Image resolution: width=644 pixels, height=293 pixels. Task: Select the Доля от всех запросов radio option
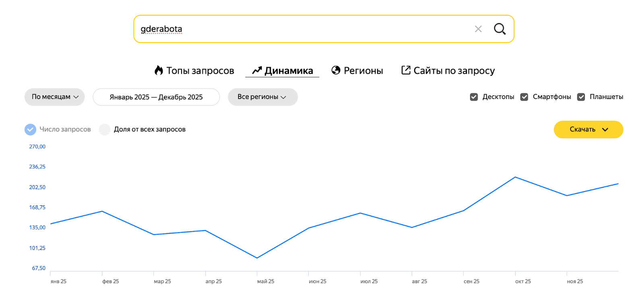(x=105, y=130)
